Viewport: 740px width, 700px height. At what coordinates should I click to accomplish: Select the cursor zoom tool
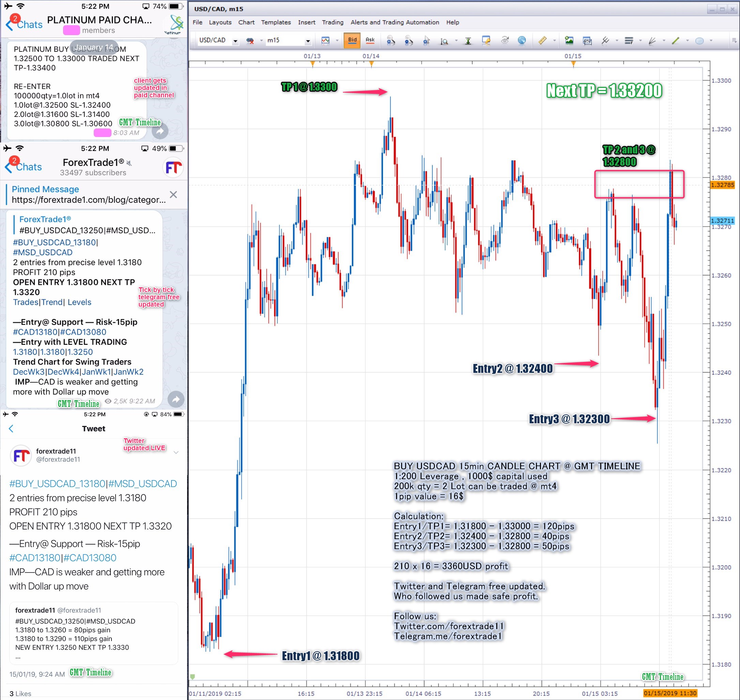tap(426, 41)
